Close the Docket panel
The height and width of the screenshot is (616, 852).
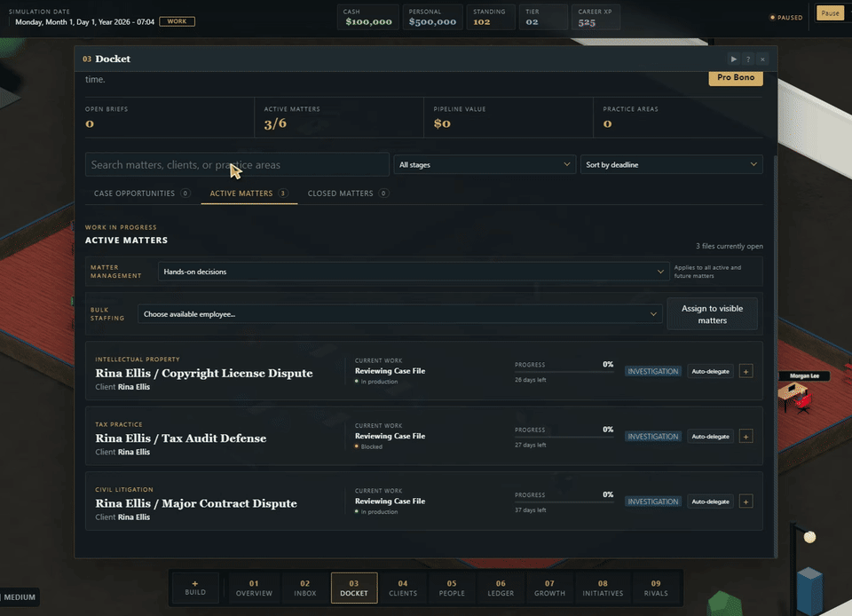point(762,59)
